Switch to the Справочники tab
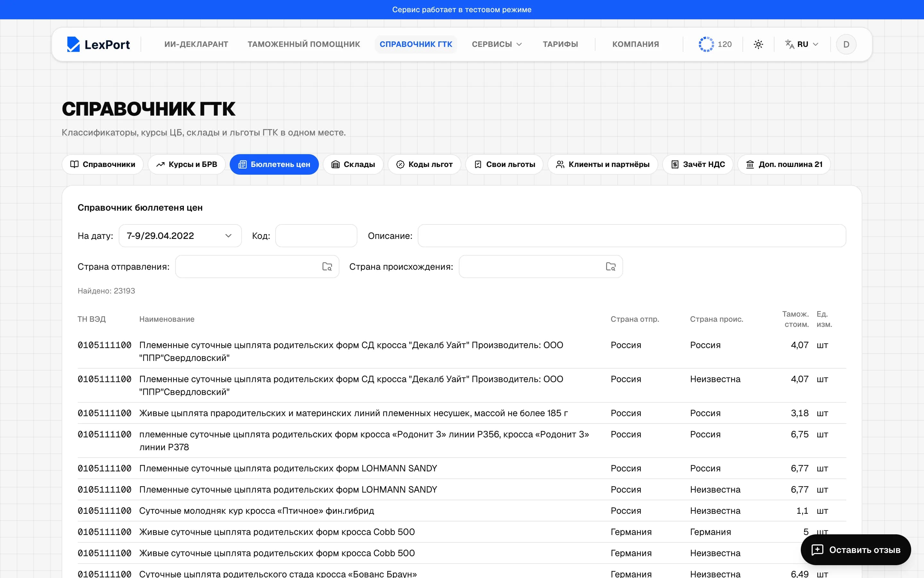Image resolution: width=924 pixels, height=578 pixels. [103, 164]
